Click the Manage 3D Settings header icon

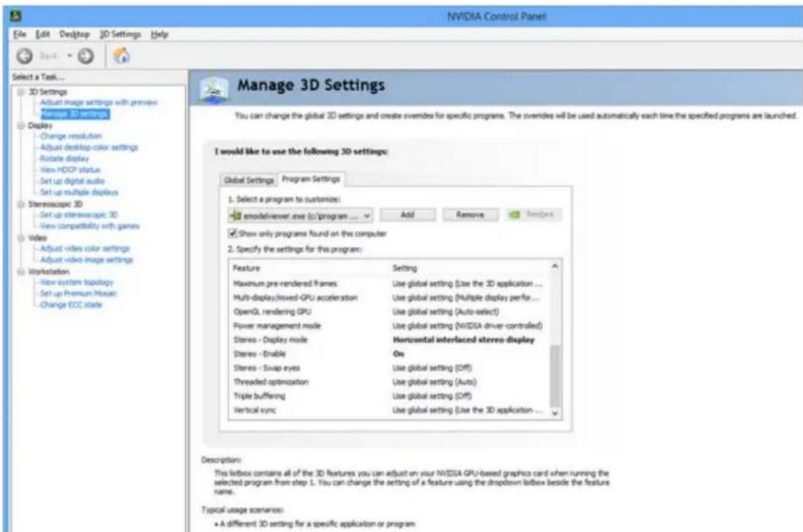point(213,89)
